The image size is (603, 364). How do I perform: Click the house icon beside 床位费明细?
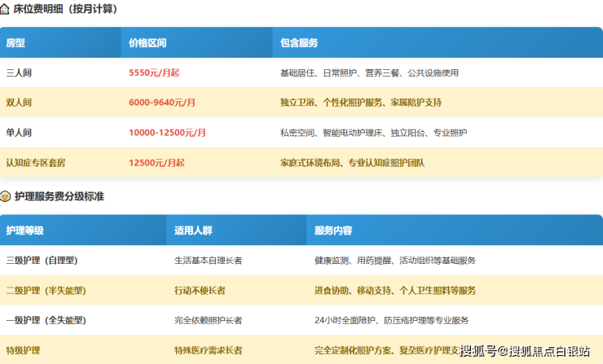click(6, 9)
